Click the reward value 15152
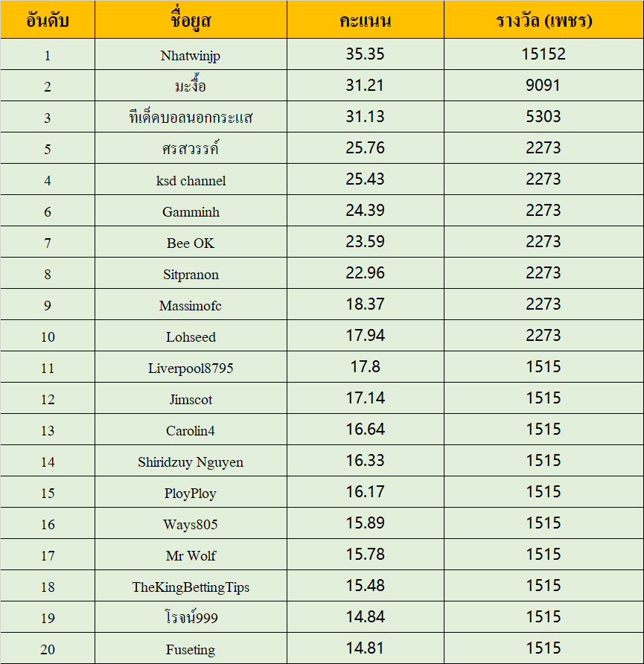644x664 pixels. pyautogui.click(x=543, y=54)
